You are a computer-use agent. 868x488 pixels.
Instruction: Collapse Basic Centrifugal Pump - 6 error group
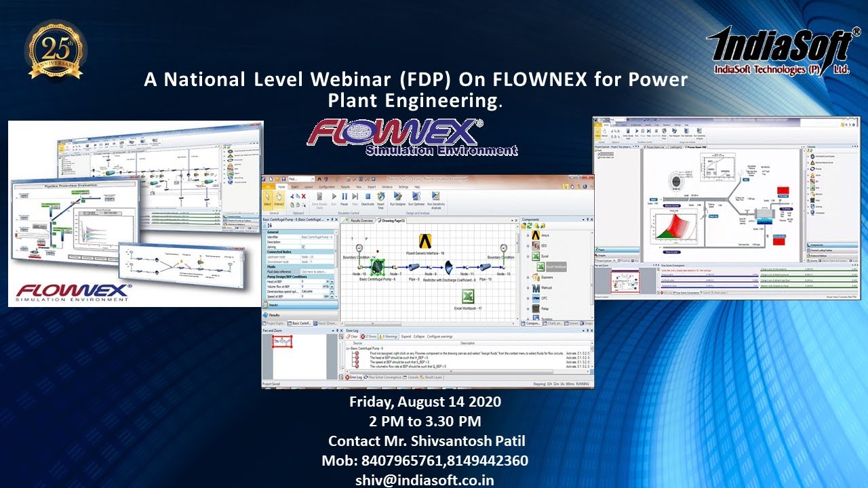(x=348, y=348)
